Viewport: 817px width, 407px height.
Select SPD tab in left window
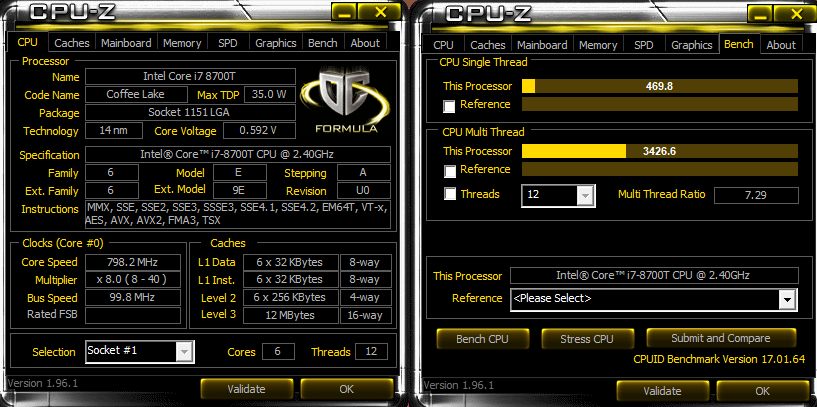pyautogui.click(x=228, y=43)
